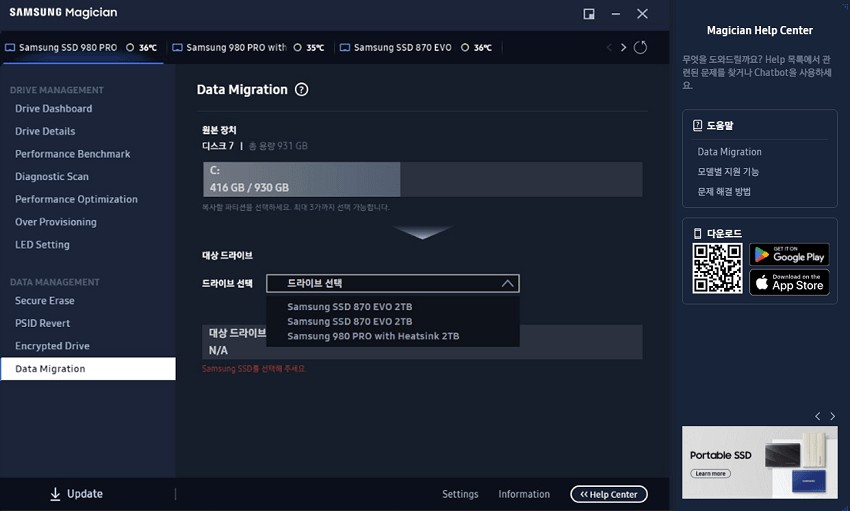
Task: Click the QR code image
Action: [717, 268]
